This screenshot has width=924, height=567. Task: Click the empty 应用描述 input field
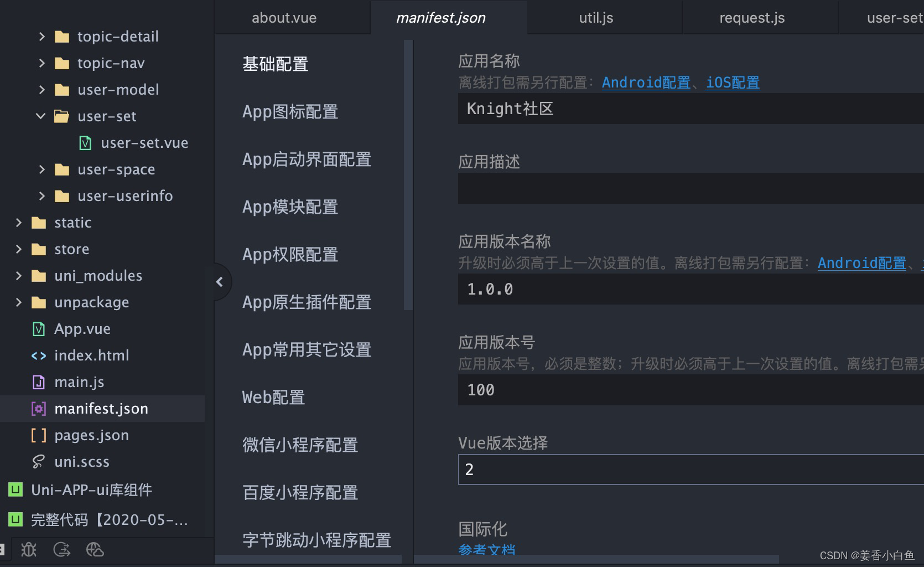click(x=691, y=188)
